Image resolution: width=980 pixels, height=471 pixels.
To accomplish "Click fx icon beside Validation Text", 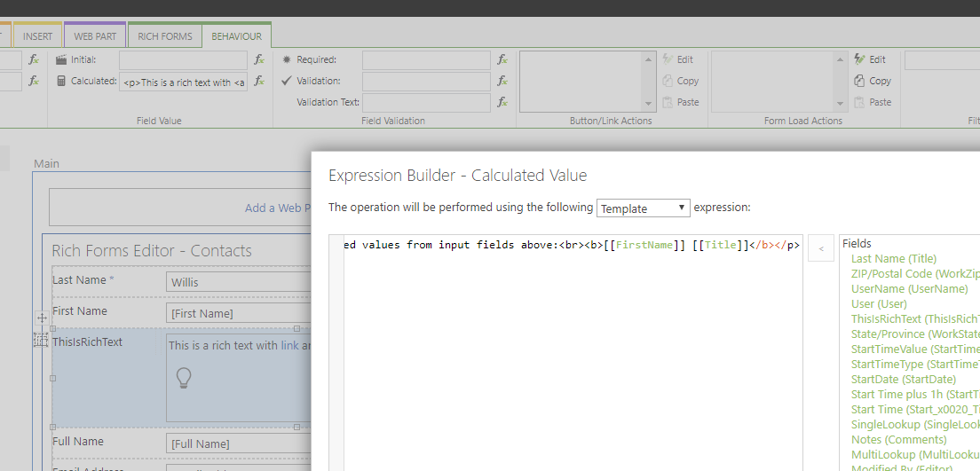I will click(x=502, y=102).
